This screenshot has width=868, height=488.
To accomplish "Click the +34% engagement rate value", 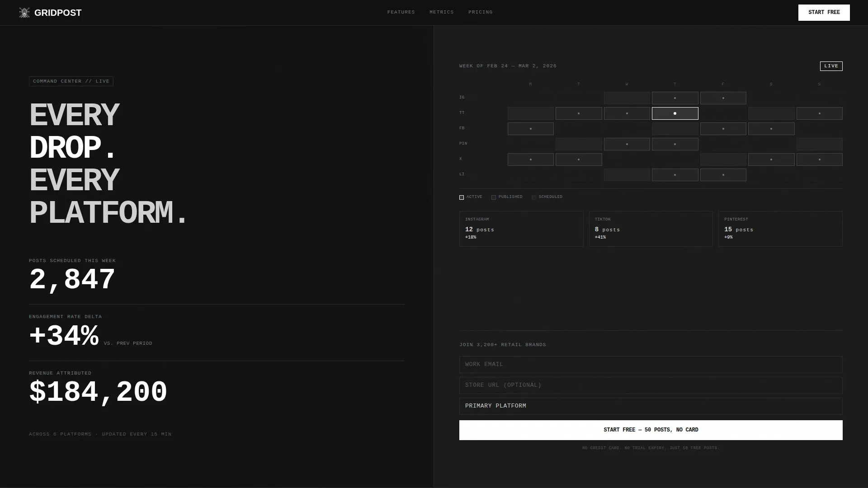I will pos(64,336).
